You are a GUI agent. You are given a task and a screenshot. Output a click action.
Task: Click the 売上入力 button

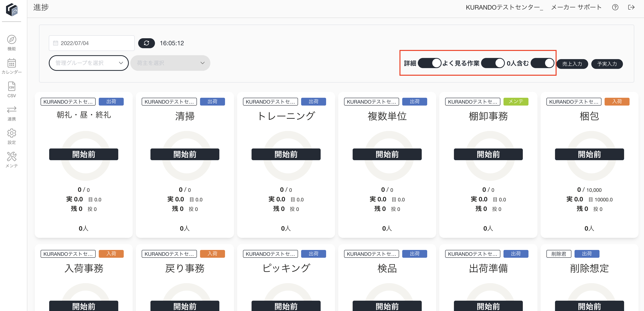(572, 64)
